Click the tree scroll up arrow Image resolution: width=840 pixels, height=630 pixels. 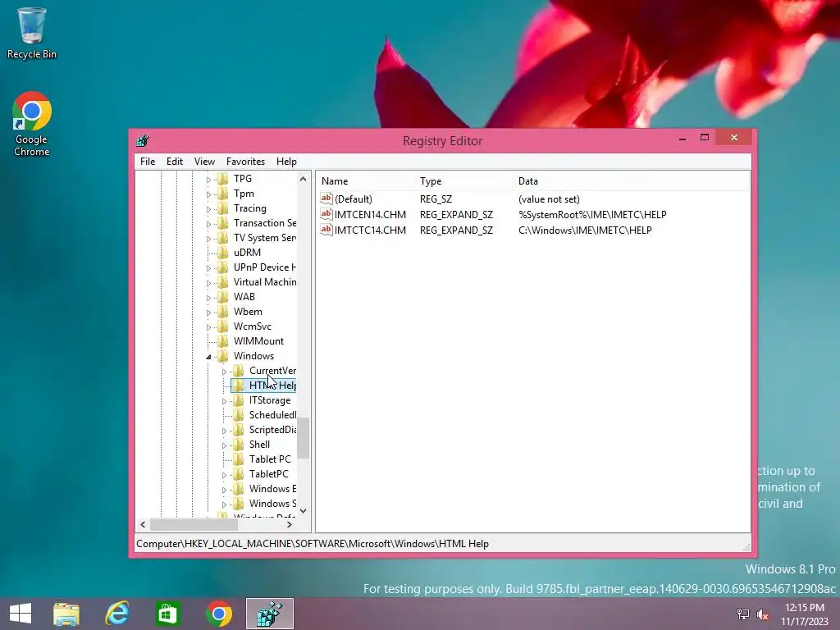(x=304, y=179)
